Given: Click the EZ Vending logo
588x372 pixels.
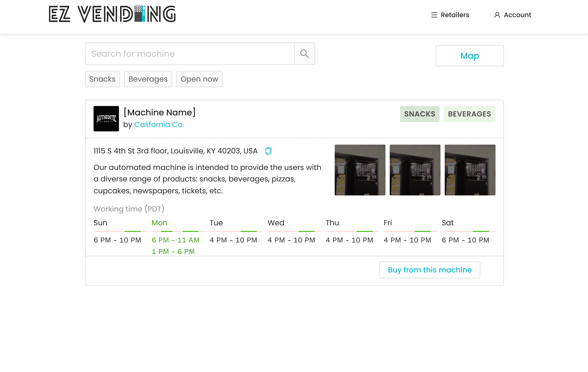Looking at the screenshot, I should pyautogui.click(x=111, y=15).
